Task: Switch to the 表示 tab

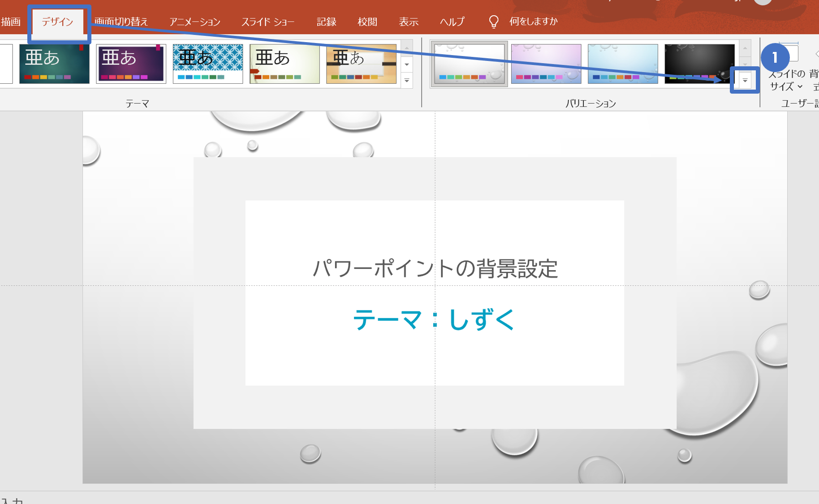Action: (409, 22)
